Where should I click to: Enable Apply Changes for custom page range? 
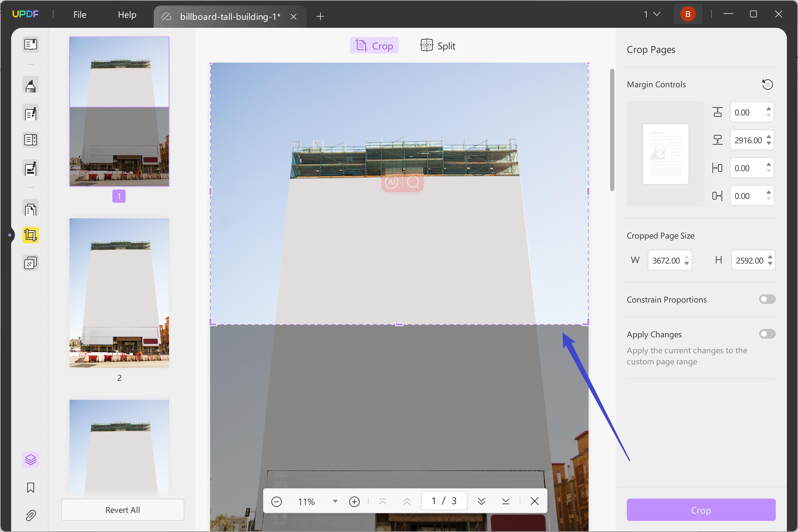tap(767, 334)
